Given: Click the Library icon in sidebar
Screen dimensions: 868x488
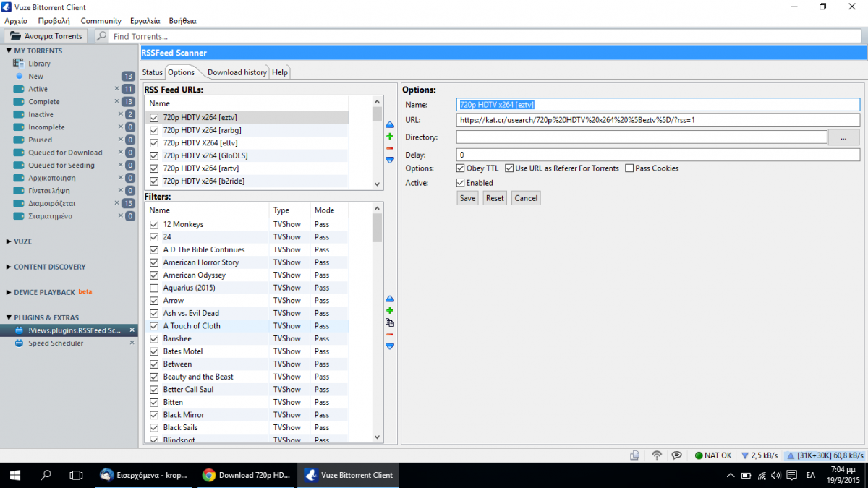Looking at the screenshot, I should click(x=19, y=64).
